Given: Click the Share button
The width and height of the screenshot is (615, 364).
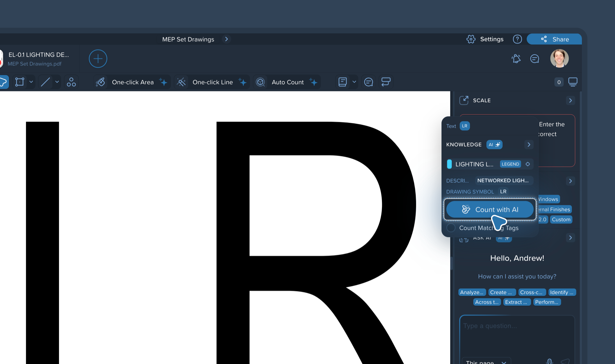Looking at the screenshot, I should click(x=554, y=39).
